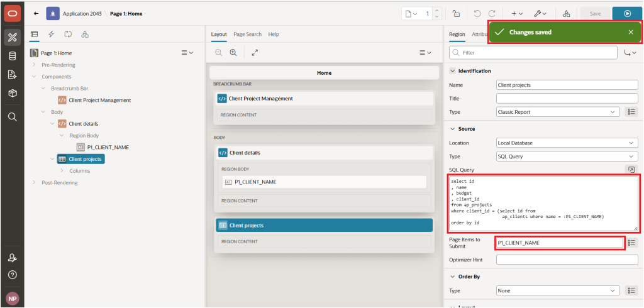
Task: Open the page selector dropdown
Action: coord(411,14)
